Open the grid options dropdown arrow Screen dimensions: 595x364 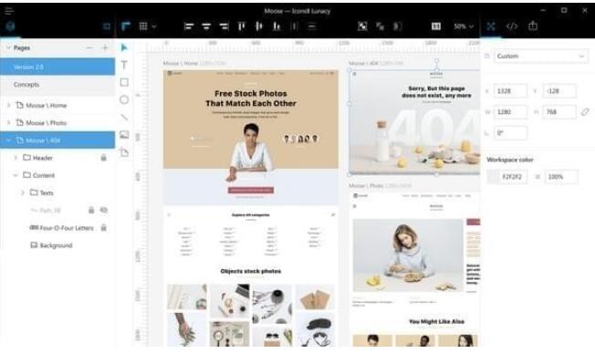(x=153, y=26)
